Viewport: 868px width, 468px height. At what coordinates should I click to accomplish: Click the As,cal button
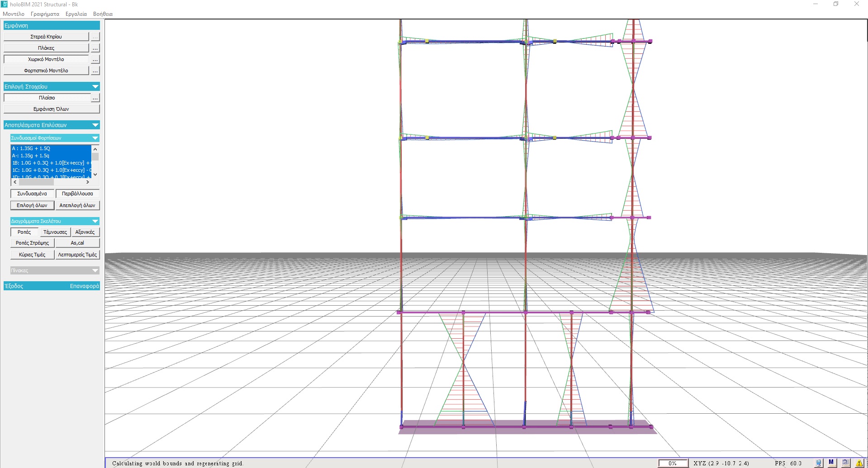tap(77, 243)
